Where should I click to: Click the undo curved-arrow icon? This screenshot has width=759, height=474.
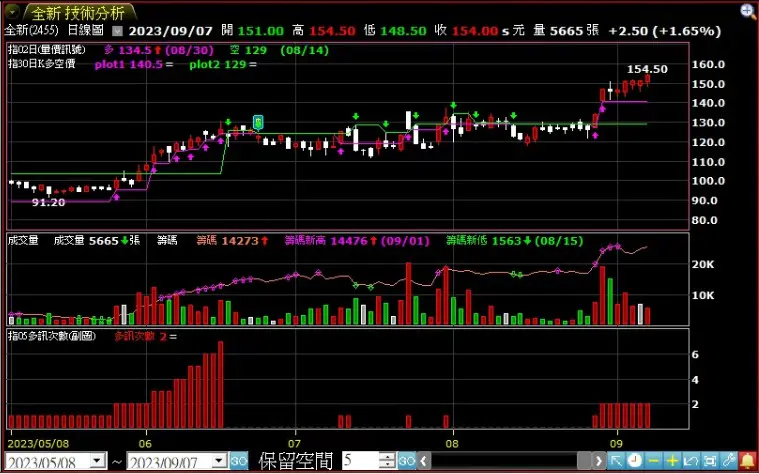[691, 460]
